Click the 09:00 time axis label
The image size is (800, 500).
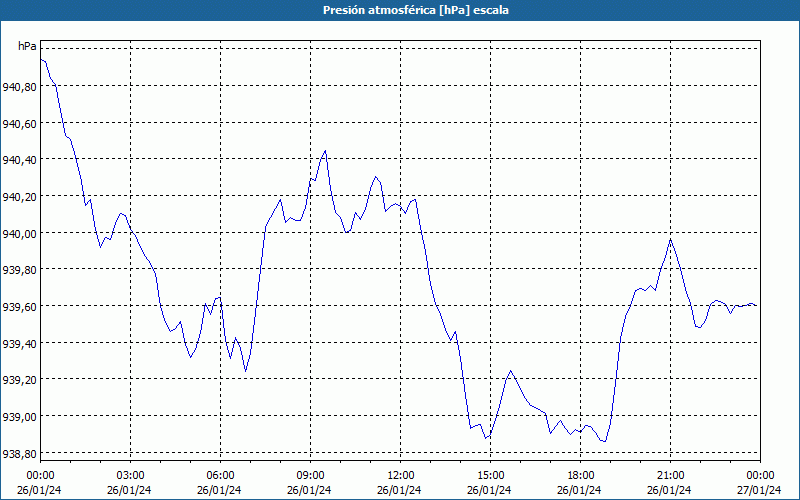pyautogui.click(x=310, y=476)
